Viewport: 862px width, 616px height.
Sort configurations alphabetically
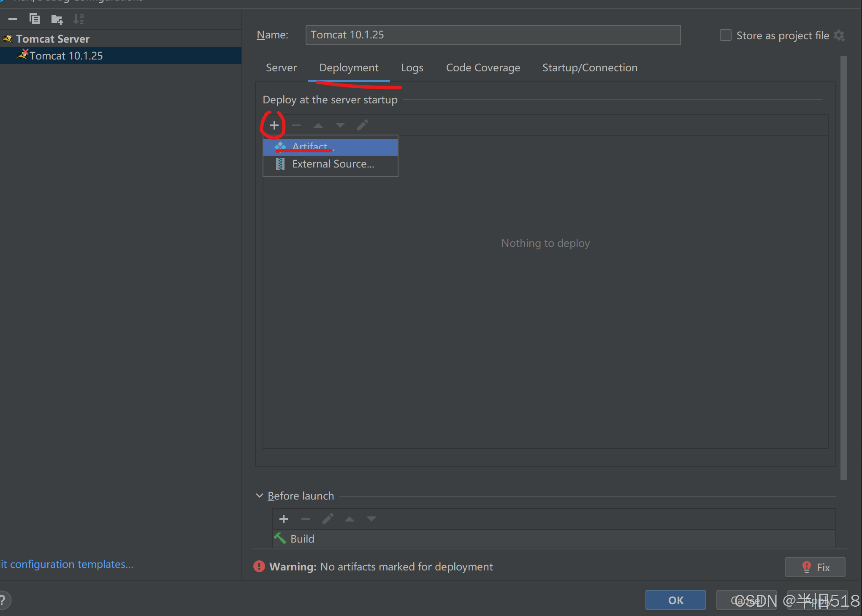(x=79, y=19)
